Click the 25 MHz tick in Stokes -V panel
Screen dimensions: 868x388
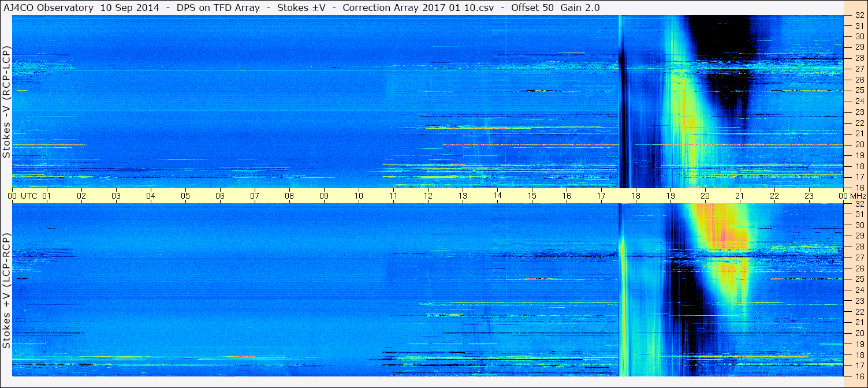click(859, 90)
